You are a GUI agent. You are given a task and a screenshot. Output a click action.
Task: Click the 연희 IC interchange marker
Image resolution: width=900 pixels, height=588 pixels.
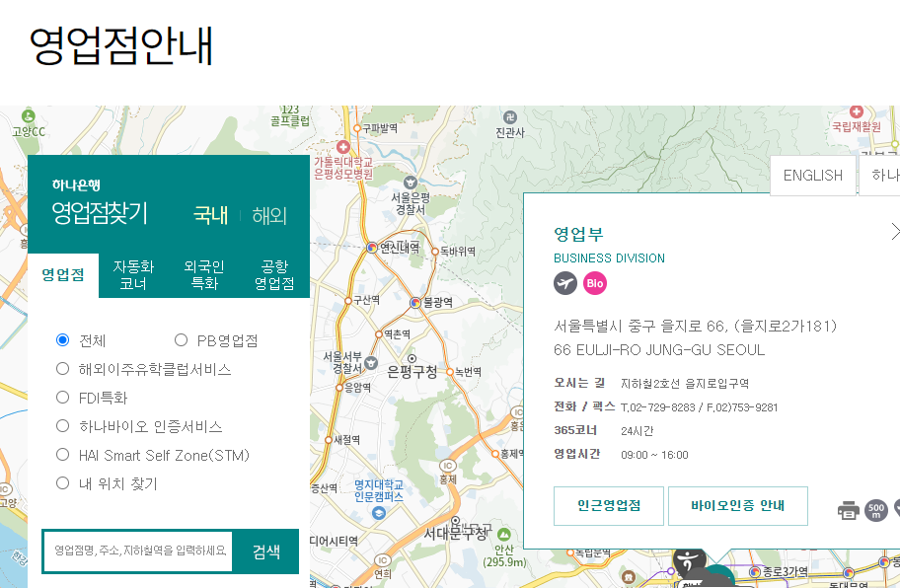coord(382,560)
